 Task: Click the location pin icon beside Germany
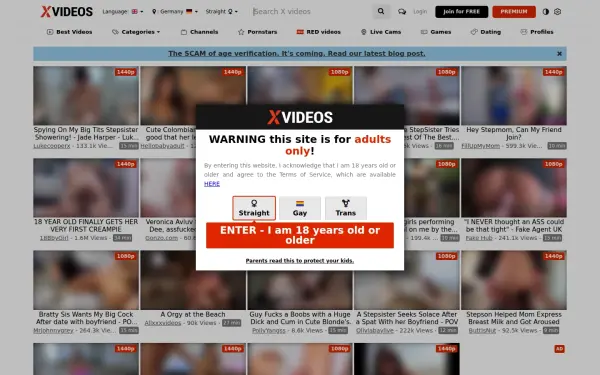(154, 11)
